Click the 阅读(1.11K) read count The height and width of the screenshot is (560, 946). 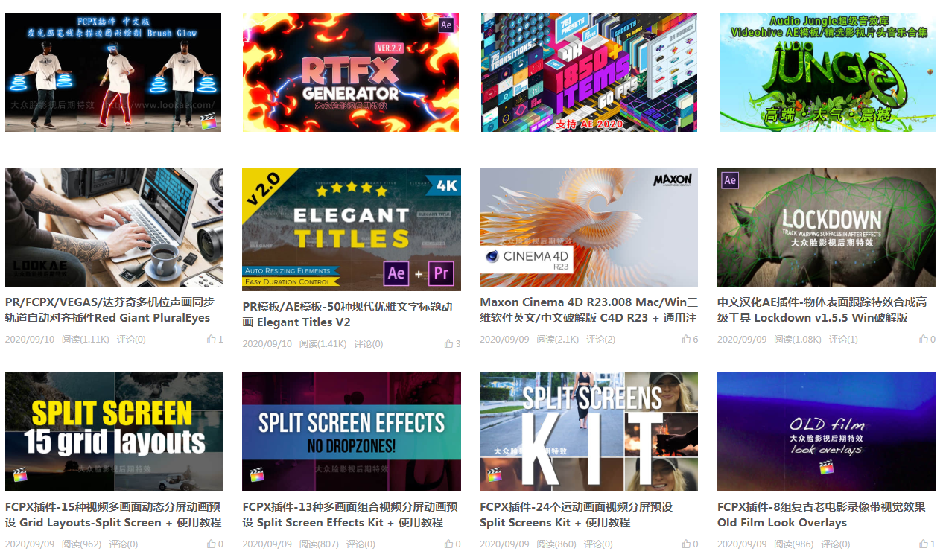pyautogui.click(x=86, y=340)
